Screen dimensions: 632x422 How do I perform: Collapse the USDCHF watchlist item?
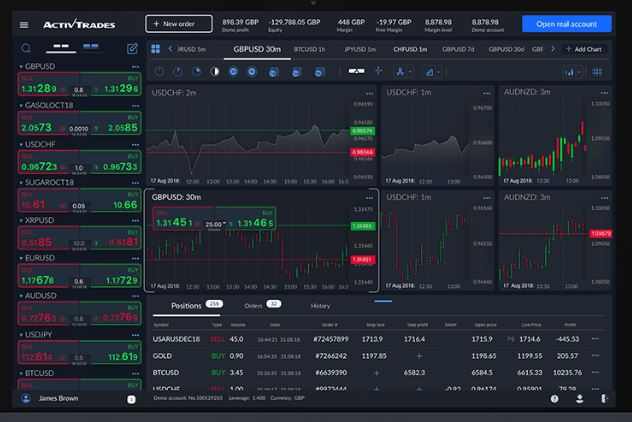coord(21,145)
